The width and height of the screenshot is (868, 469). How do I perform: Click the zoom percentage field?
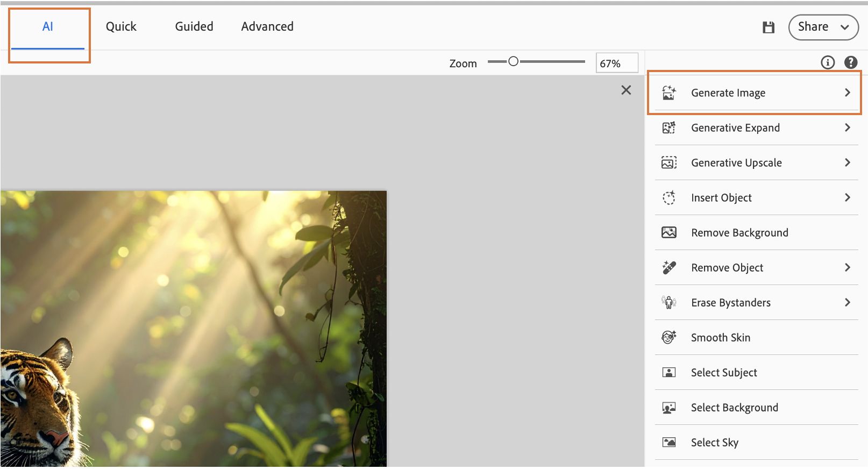[x=617, y=63]
